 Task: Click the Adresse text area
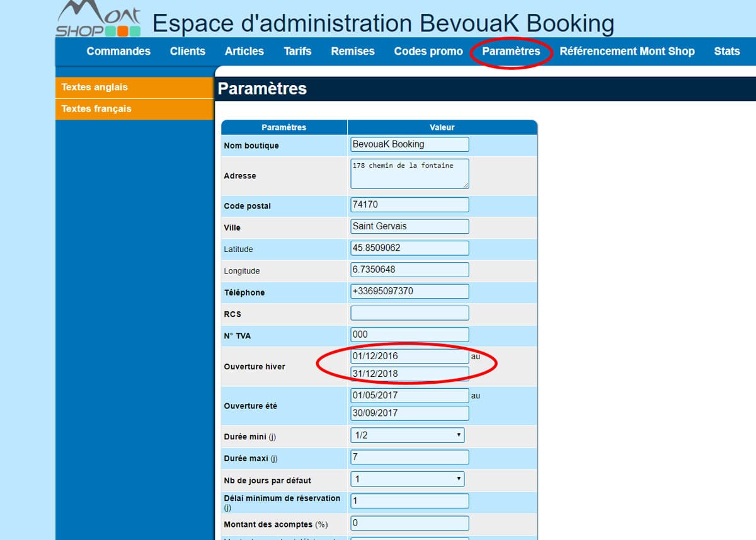pyautogui.click(x=409, y=173)
